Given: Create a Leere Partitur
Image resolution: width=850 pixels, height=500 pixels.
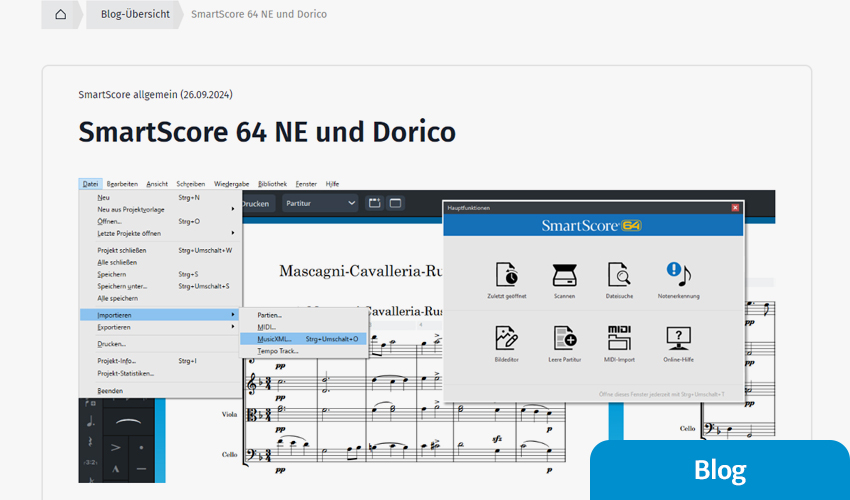Looking at the screenshot, I should (564, 338).
